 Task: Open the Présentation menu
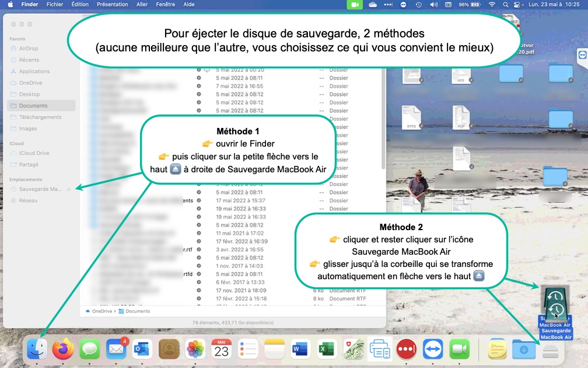pos(112,4)
